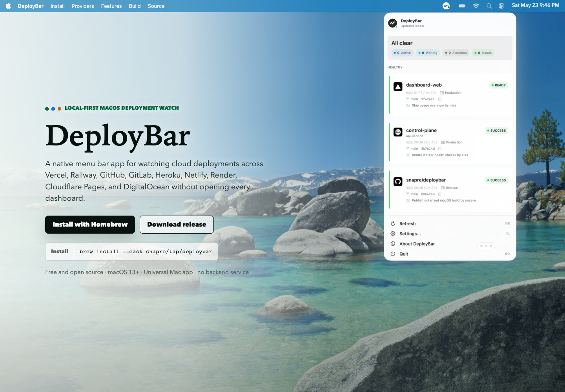Open the Source menu item
The image size is (565, 392).
click(156, 6)
